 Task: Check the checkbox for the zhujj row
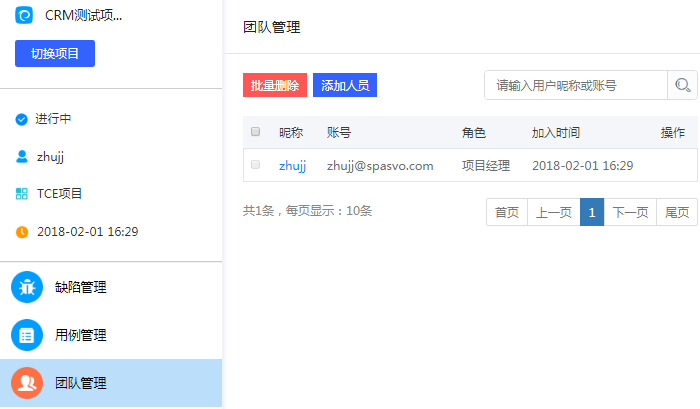[x=255, y=165]
